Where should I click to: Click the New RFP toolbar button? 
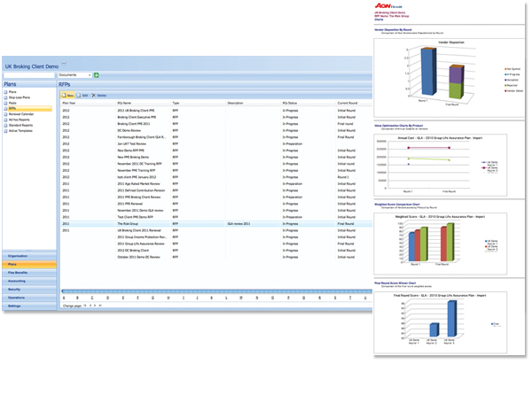click(x=69, y=94)
